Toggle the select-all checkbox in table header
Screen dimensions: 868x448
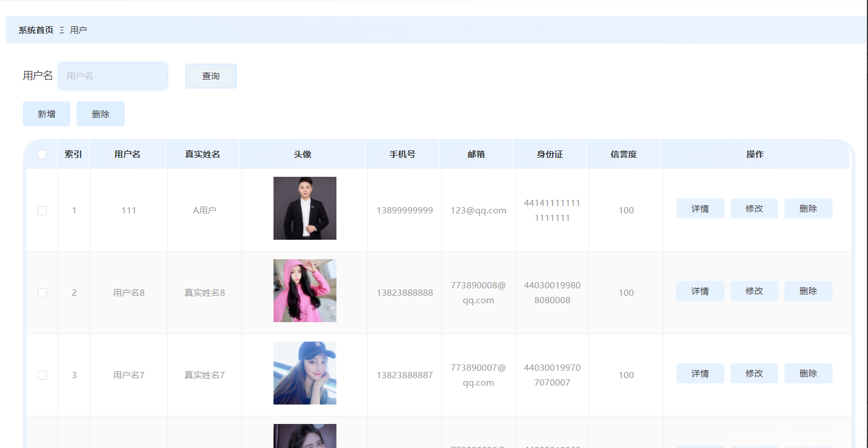point(42,154)
